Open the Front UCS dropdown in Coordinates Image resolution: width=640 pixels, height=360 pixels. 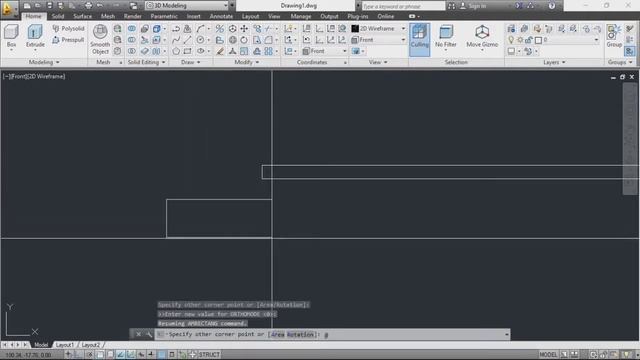325,51
